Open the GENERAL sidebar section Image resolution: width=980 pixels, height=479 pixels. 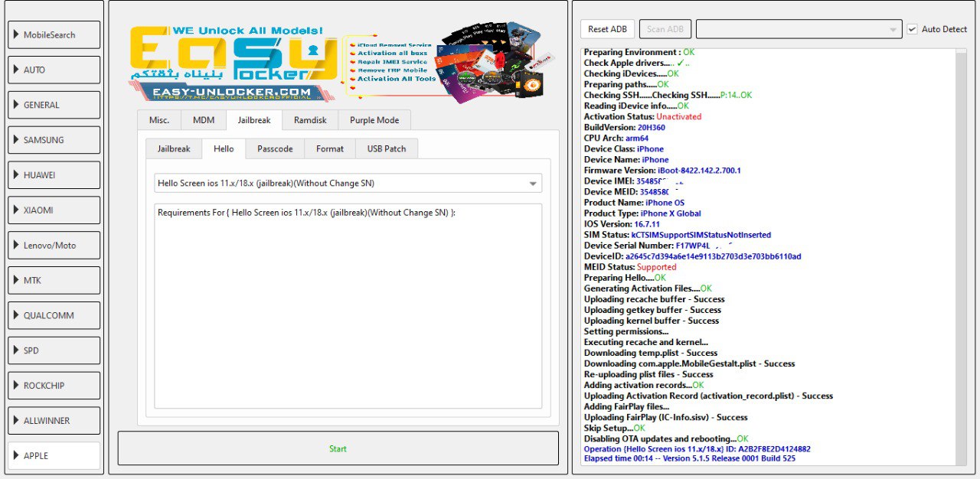click(x=54, y=105)
